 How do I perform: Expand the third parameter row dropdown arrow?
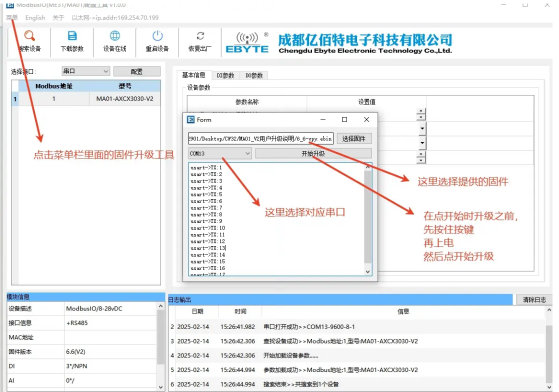(x=422, y=143)
